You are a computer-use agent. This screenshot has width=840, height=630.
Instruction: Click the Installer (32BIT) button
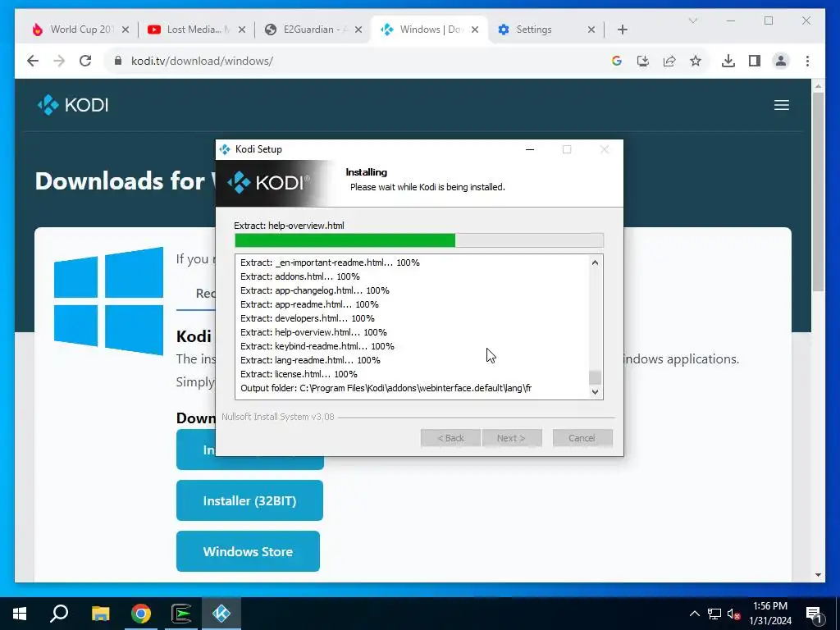coord(249,501)
